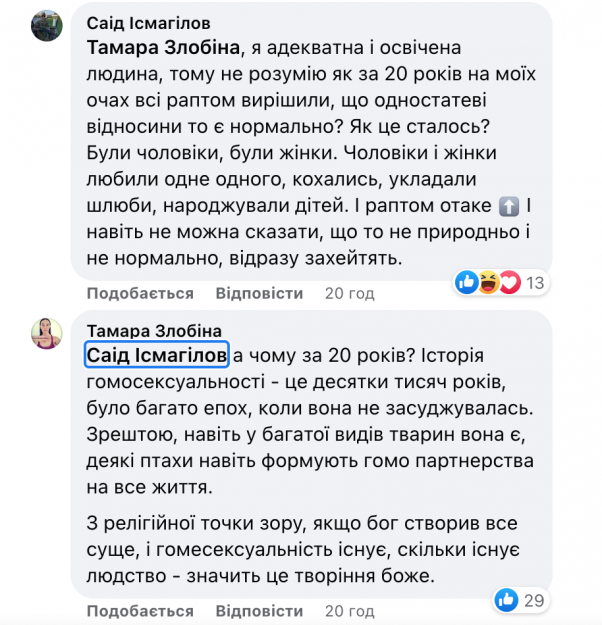Click author name Тамара Злобіна above second comment
Image resolution: width=602 pixels, height=625 pixels.
click(x=154, y=331)
